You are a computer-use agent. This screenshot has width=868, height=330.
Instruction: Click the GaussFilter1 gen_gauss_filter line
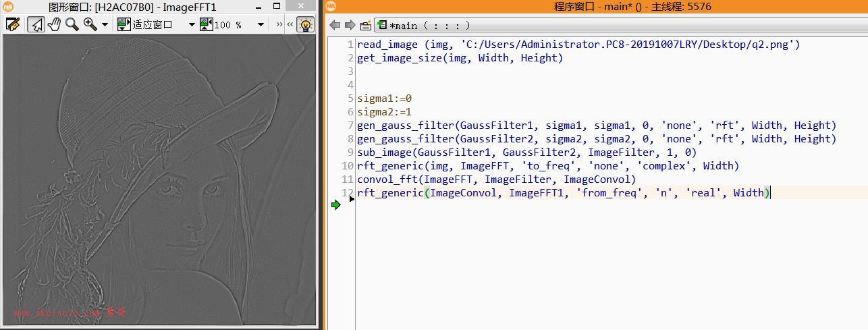point(597,126)
